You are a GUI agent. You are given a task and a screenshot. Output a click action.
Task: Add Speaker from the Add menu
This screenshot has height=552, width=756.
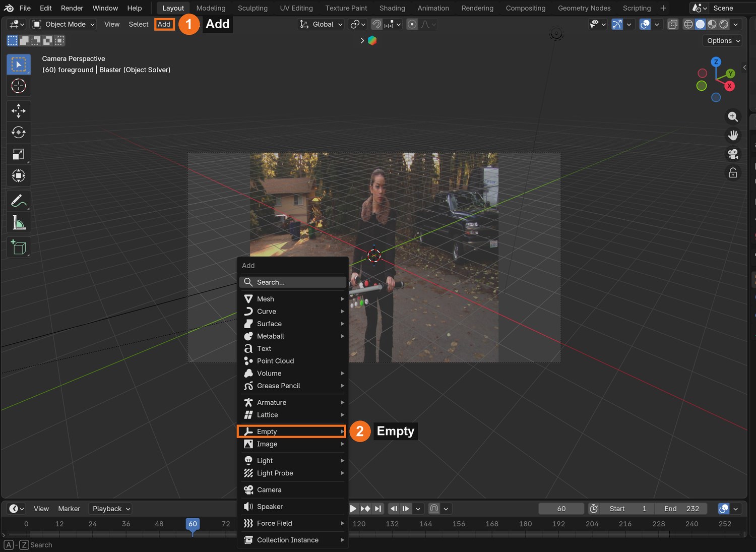pos(293,507)
